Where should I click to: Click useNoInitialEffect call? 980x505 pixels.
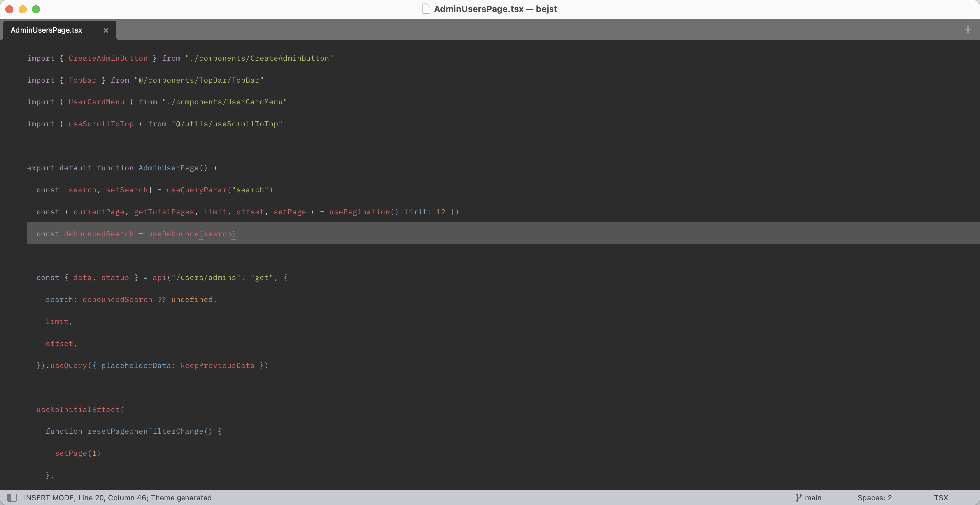click(78, 410)
